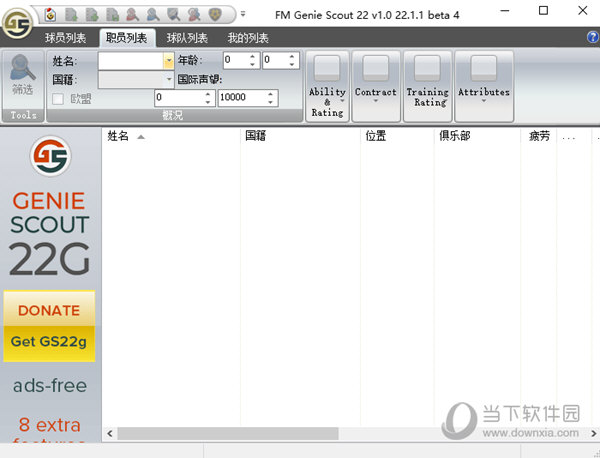Sort by the 疲劳 column header
This screenshot has height=458, width=600.
tap(539, 136)
